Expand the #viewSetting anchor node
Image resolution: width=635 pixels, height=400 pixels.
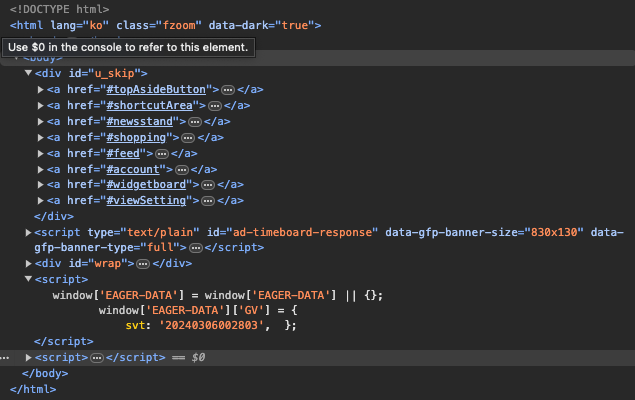40,200
